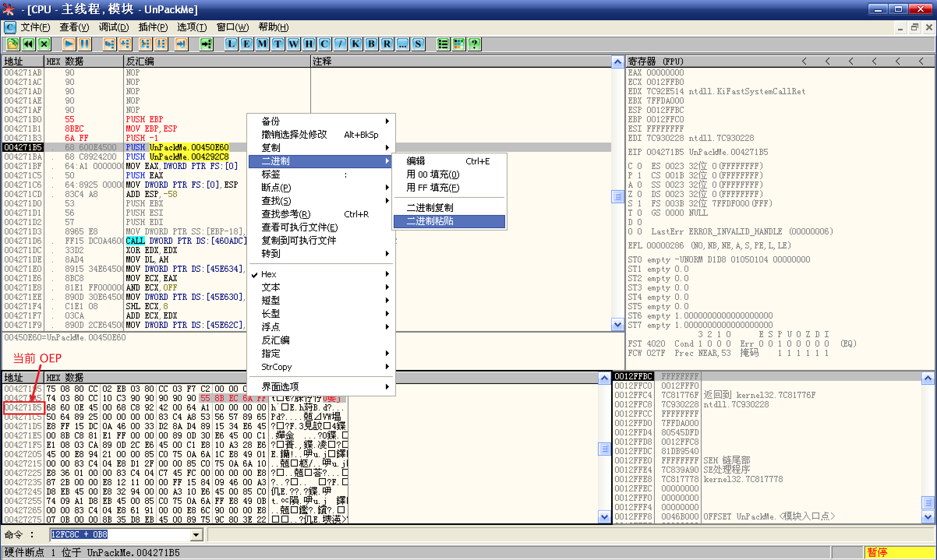
Task: Click 复制到可执行文件 context entry
Action: 299,241
